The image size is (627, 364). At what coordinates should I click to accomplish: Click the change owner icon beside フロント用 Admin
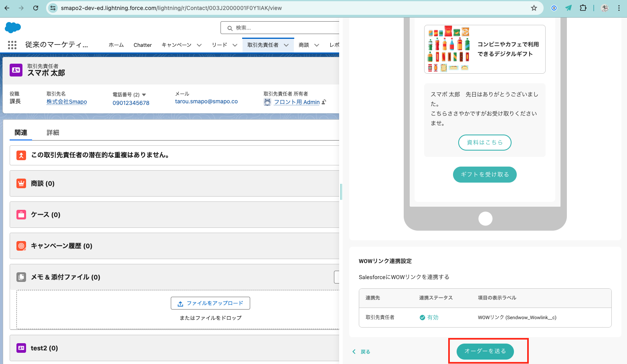point(324,102)
